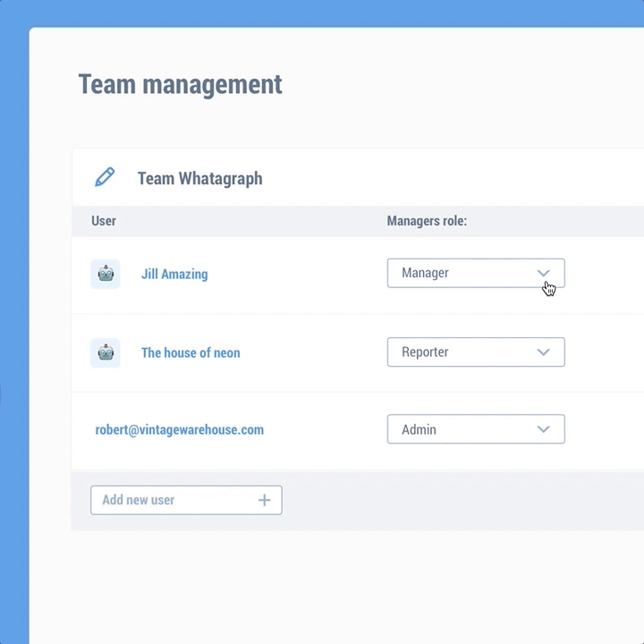Click the Managers role column header
Screen dimensions: 644x644
tap(428, 221)
